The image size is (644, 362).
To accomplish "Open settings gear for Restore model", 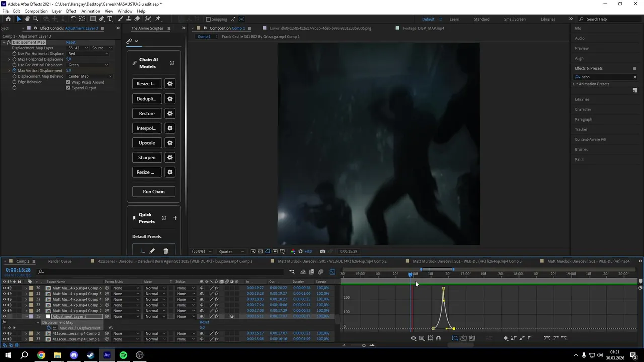I will (170, 113).
